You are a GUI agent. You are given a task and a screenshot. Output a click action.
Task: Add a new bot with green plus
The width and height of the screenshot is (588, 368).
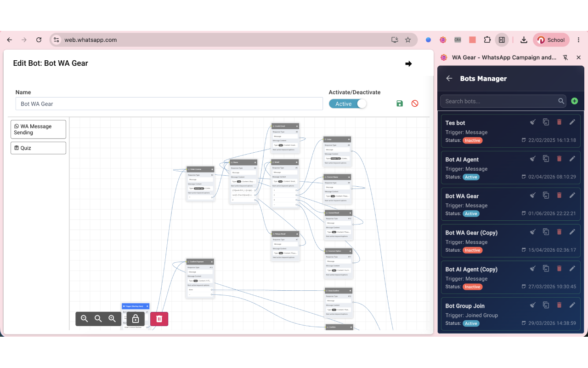(x=574, y=101)
